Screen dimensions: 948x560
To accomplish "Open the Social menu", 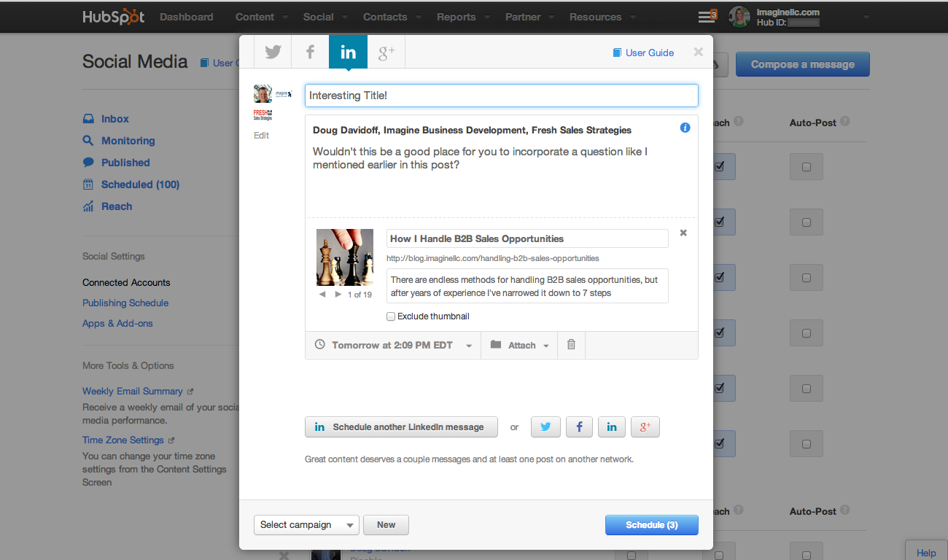I will 325,17.
